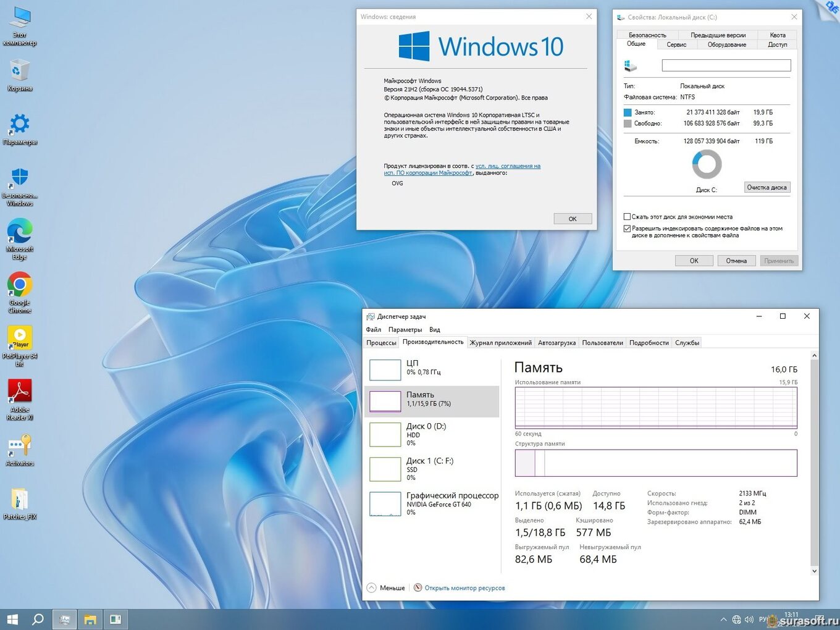Open the Patches_FIX desktop folder
The width and height of the screenshot is (840, 630).
20,503
